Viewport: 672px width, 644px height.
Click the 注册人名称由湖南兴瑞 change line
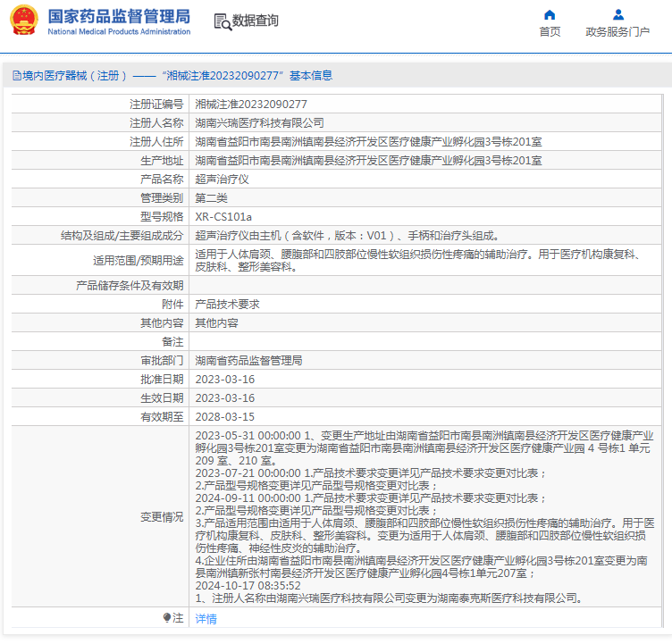point(389,598)
